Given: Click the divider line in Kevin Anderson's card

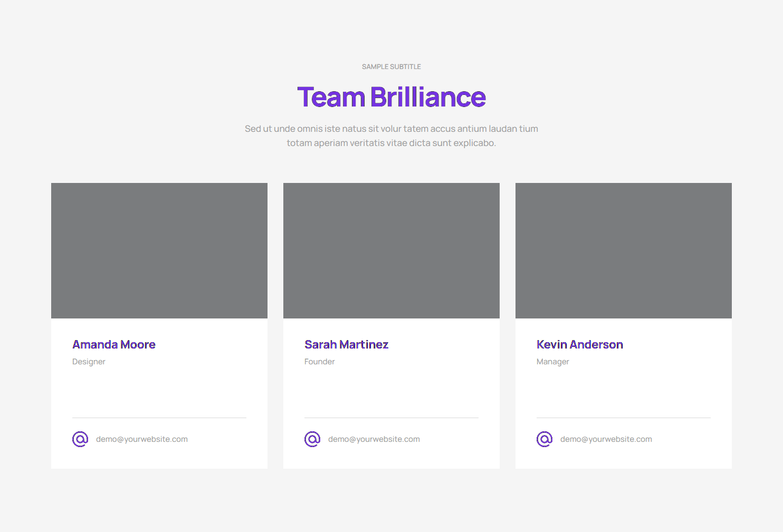Looking at the screenshot, I should tap(624, 418).
